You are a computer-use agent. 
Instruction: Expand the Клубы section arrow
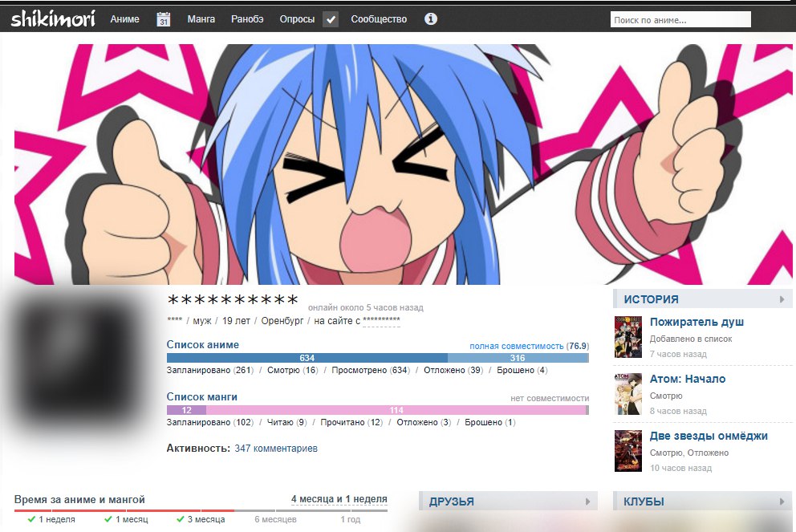(x=782, y=502)
